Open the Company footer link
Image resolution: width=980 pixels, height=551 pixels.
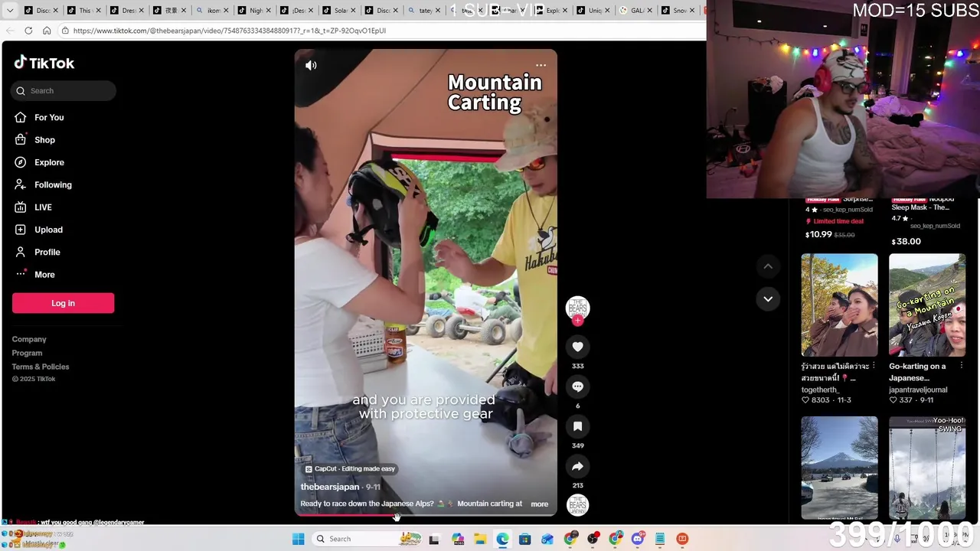[29, 339]
